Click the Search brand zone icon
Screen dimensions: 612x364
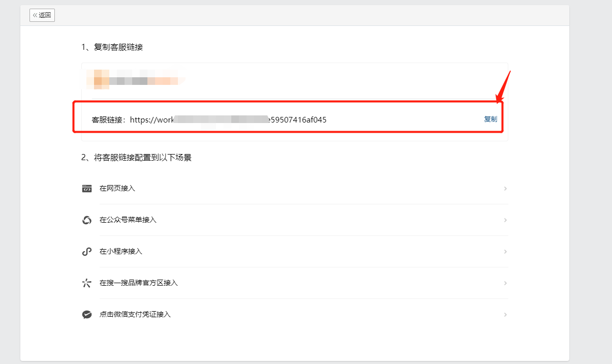[87, 283]
